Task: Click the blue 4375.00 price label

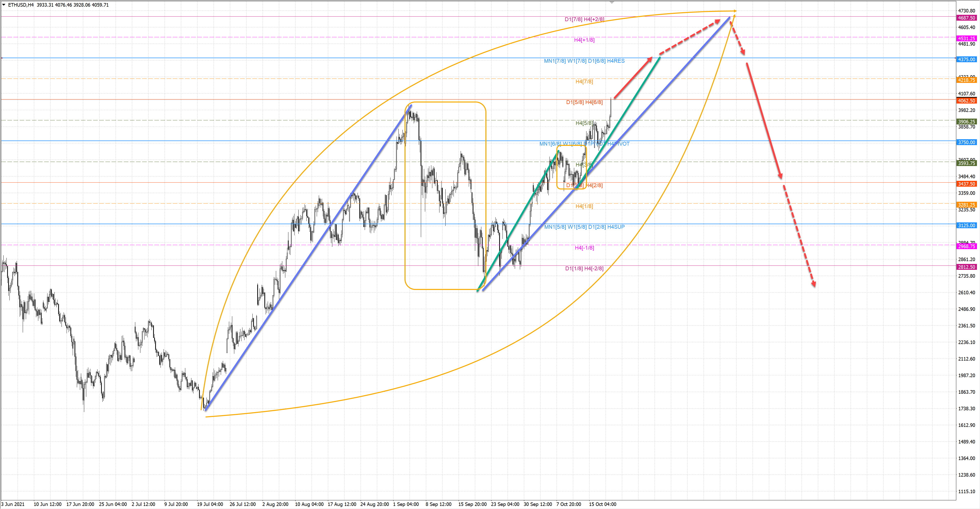Action: [966, 60]
